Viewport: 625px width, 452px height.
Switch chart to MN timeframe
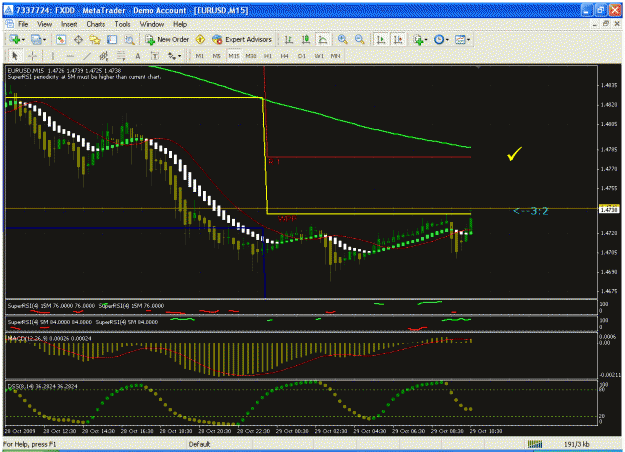(336, 56)
